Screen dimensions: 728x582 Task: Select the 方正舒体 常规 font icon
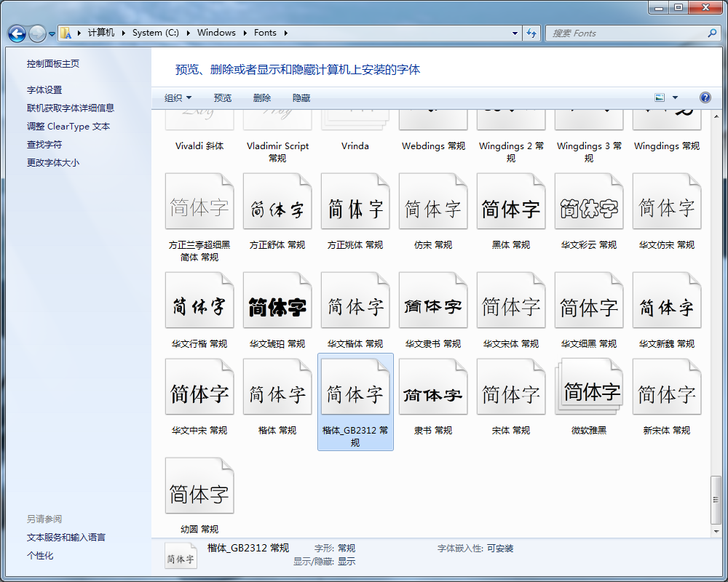pyautogui.click(x=277, y=202)
